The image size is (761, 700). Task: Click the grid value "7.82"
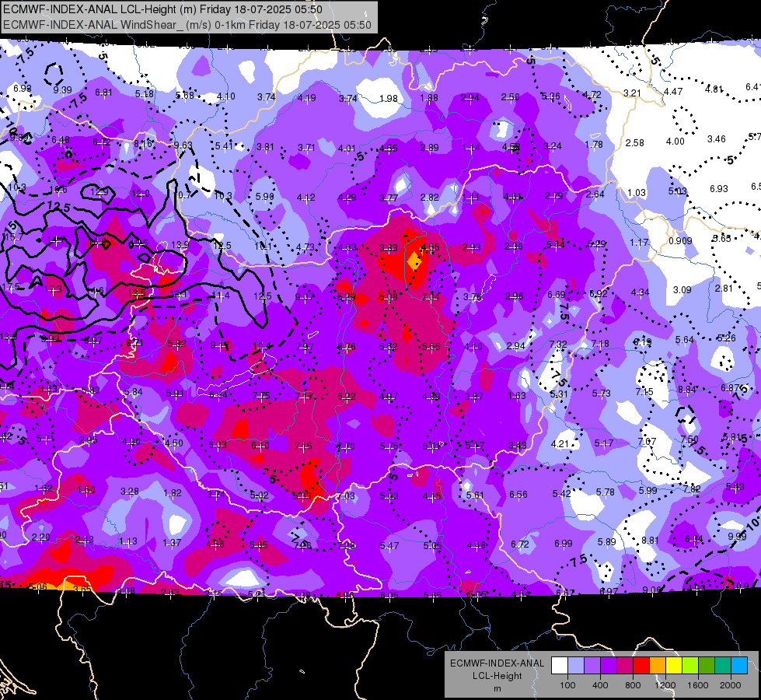tap(692, 488)
